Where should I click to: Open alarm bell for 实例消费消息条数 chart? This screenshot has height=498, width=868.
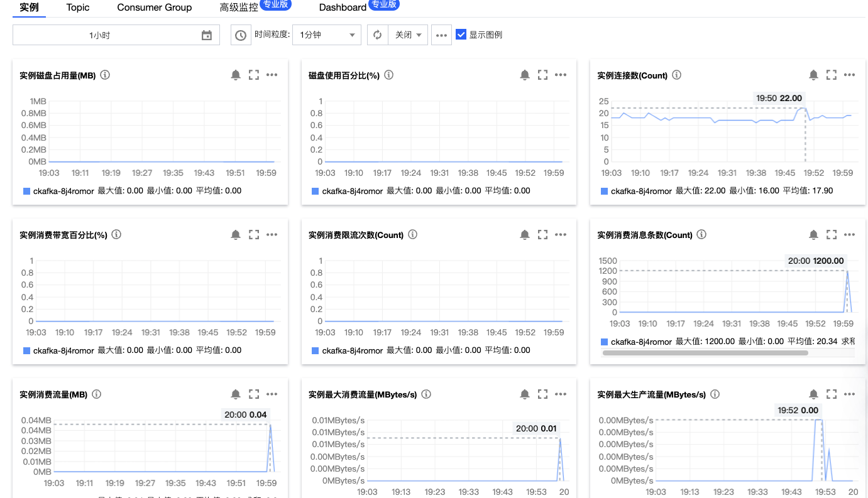click(813, 234)
